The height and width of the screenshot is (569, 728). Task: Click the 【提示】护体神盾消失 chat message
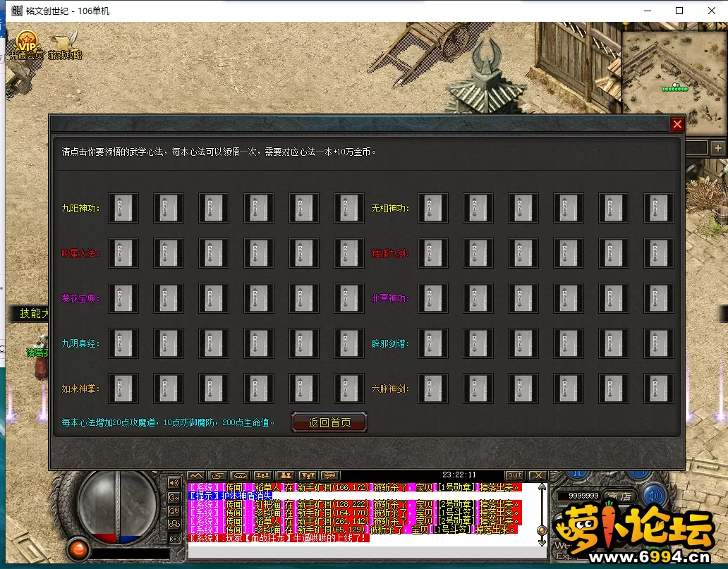click(x=231, y=496)
